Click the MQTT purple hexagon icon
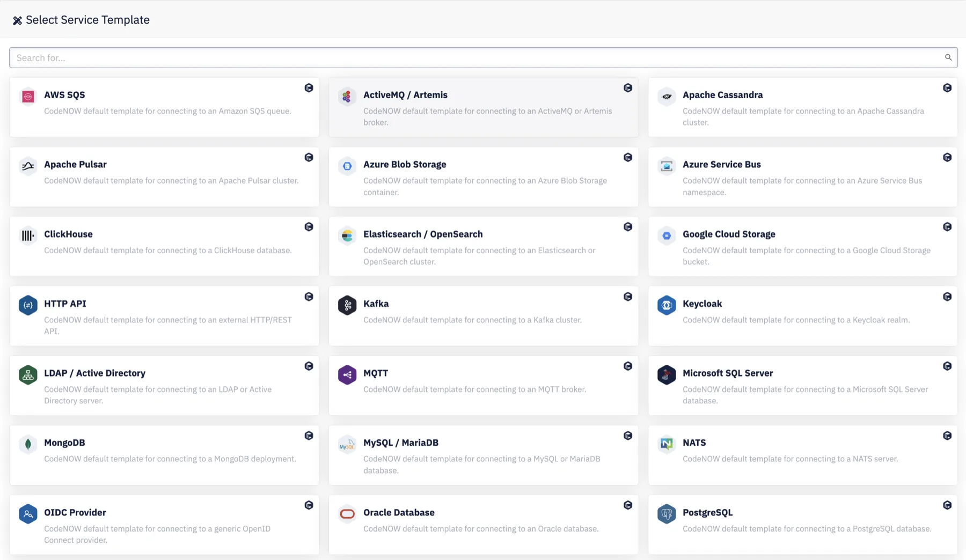The height and width of the screenshot is (560, 966). [x=347, y=375]
